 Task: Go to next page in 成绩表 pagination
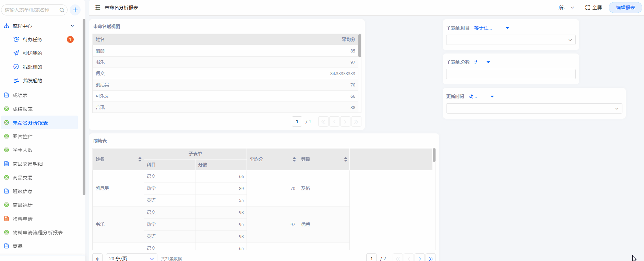click(x=420, y=259)
